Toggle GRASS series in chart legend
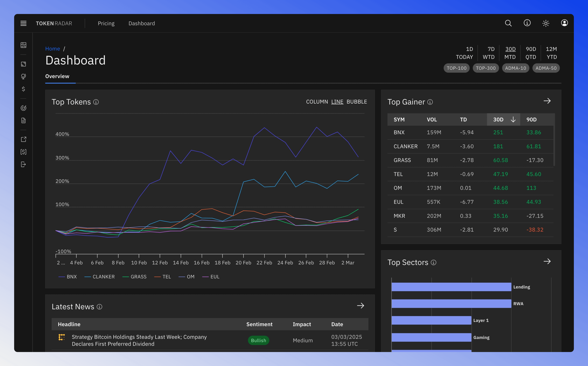Image resolution: width=588 pixels, height=366 pixels. (x=134, y=277)
